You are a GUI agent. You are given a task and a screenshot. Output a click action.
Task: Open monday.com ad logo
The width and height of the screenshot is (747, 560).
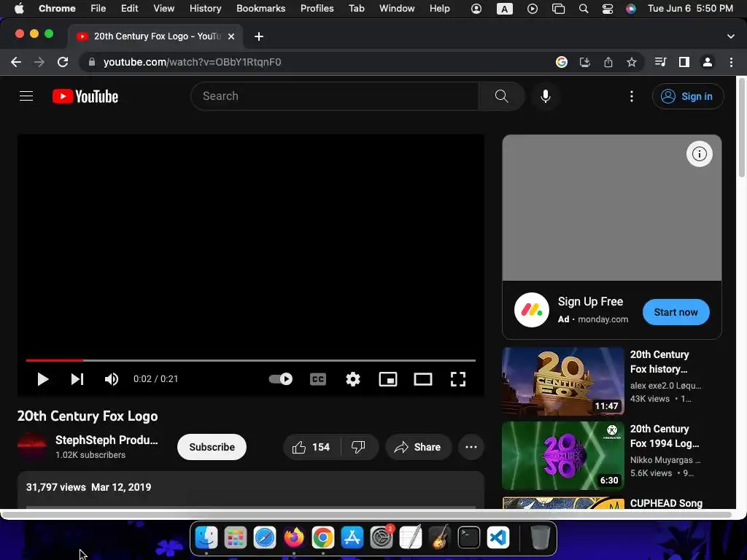(532, 310)
